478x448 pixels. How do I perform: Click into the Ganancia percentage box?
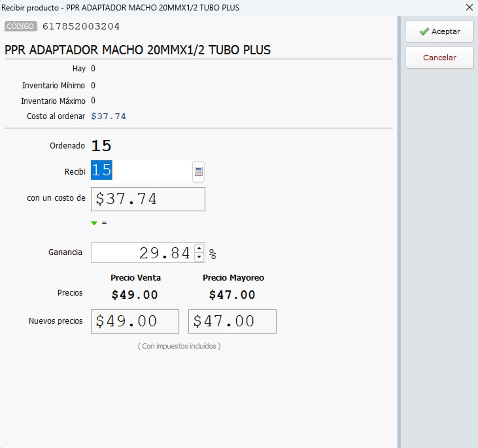tap(143, 253)
